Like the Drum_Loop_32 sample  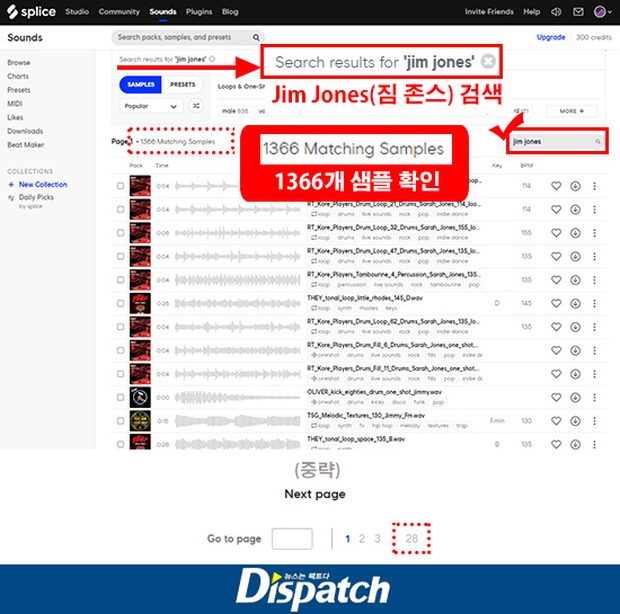pos(556,233)
